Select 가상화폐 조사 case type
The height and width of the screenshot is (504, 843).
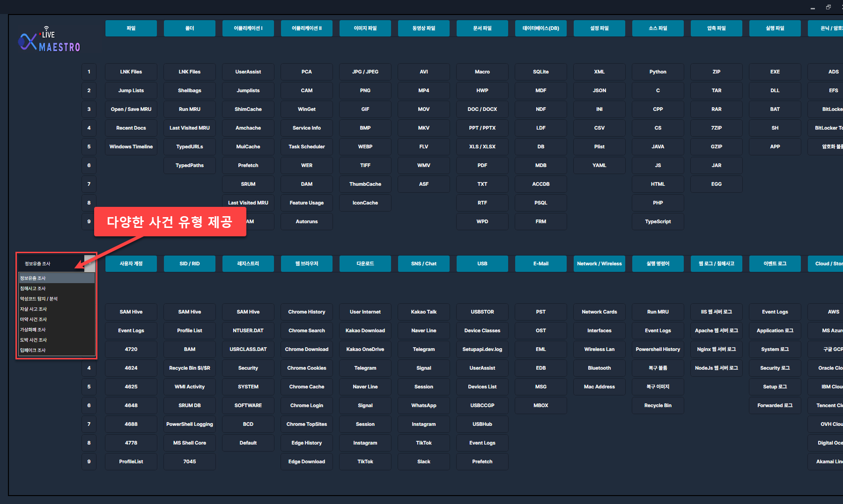point(33,329)
